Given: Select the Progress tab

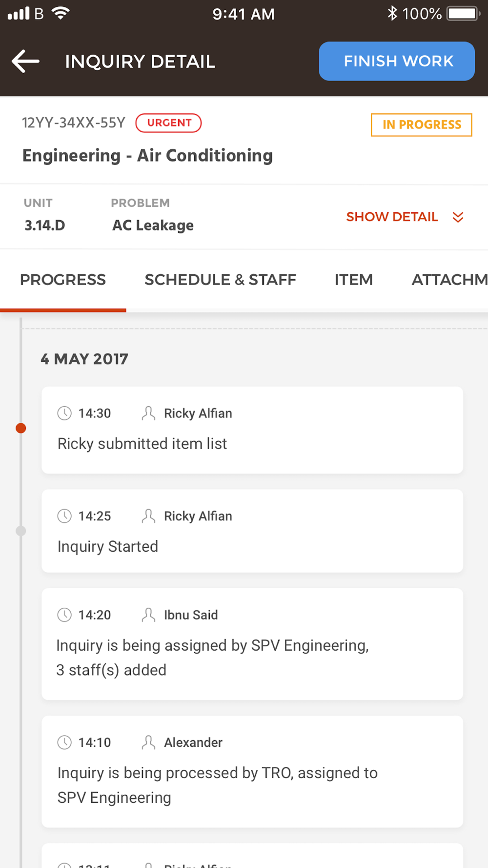Looking at the screenshot, I should pyautogui.click(x=63, y=280).
